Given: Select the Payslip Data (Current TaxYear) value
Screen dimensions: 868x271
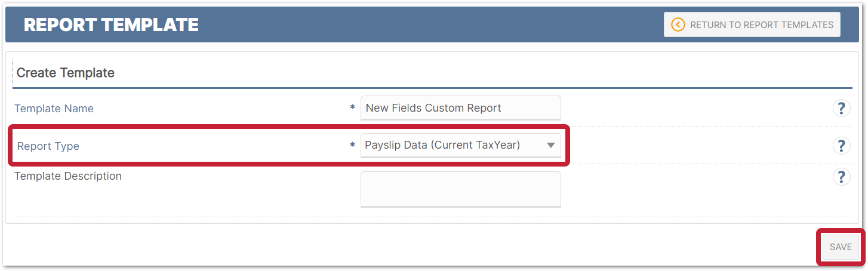Looking at the screenshot, I should [x=442, y=145].
